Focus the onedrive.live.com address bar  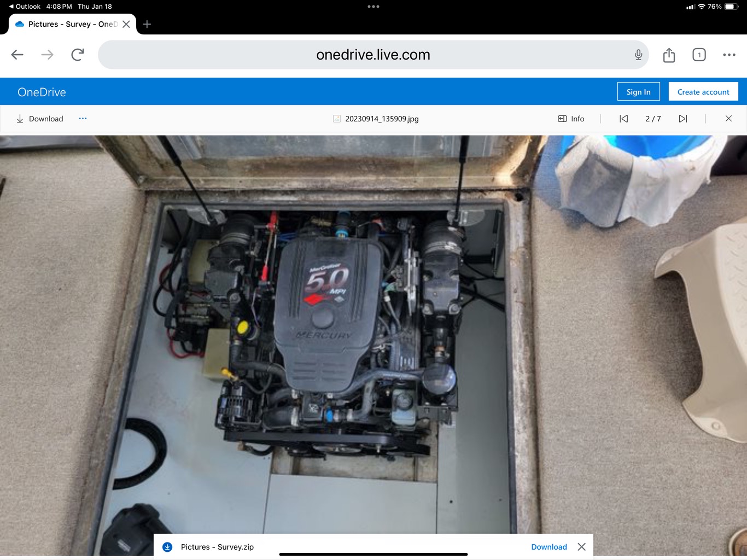pyautogui.click(x=373, y=55)
